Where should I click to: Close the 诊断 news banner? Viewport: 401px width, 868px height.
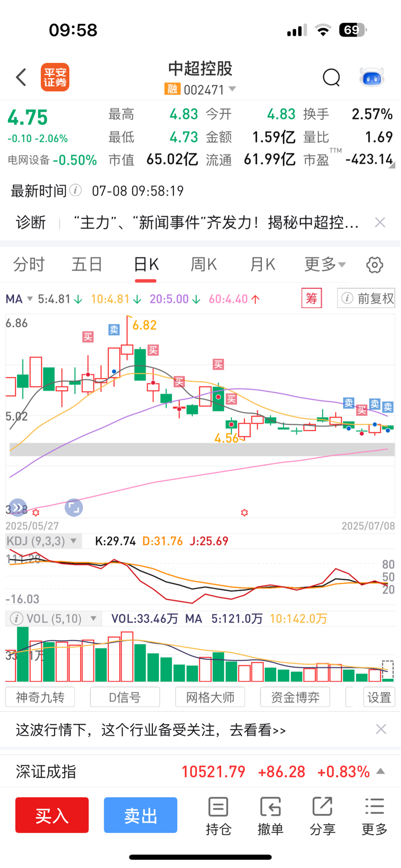[x=380, y=223]
